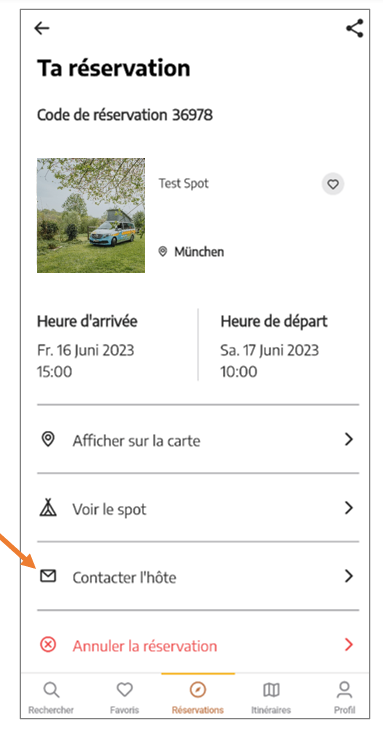Open the red Annuler la réservation chevron
This screenshot has width=383, height=732.
[348, 645]
